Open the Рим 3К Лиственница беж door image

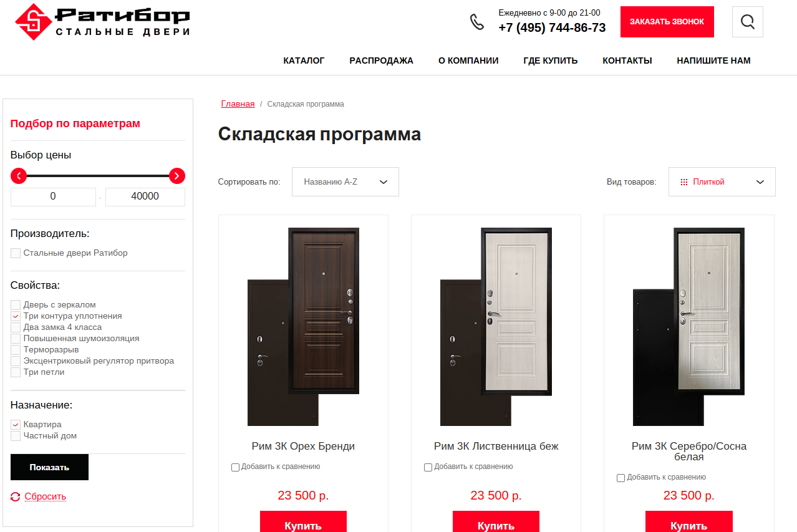pyautogui.click(x=496, y=327)
